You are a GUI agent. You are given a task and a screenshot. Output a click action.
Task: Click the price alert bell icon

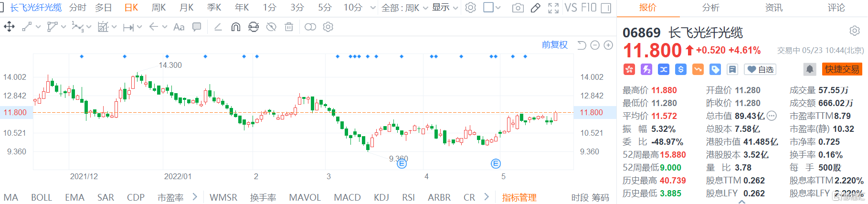click(810, 69)
